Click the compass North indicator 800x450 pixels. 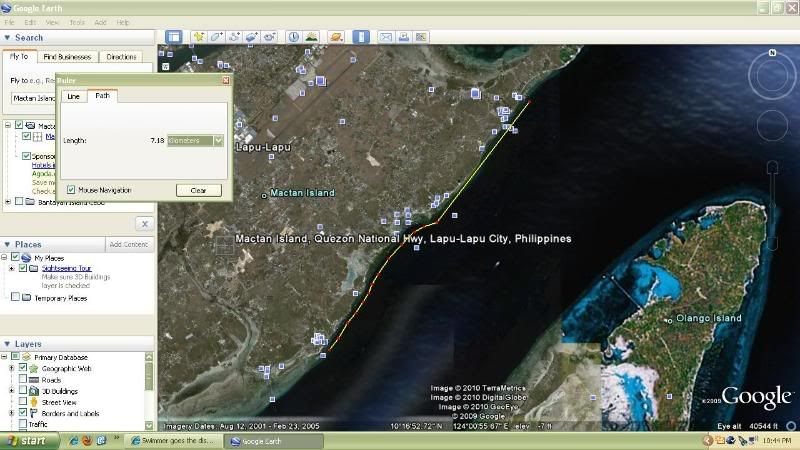[x=772, y=53]
